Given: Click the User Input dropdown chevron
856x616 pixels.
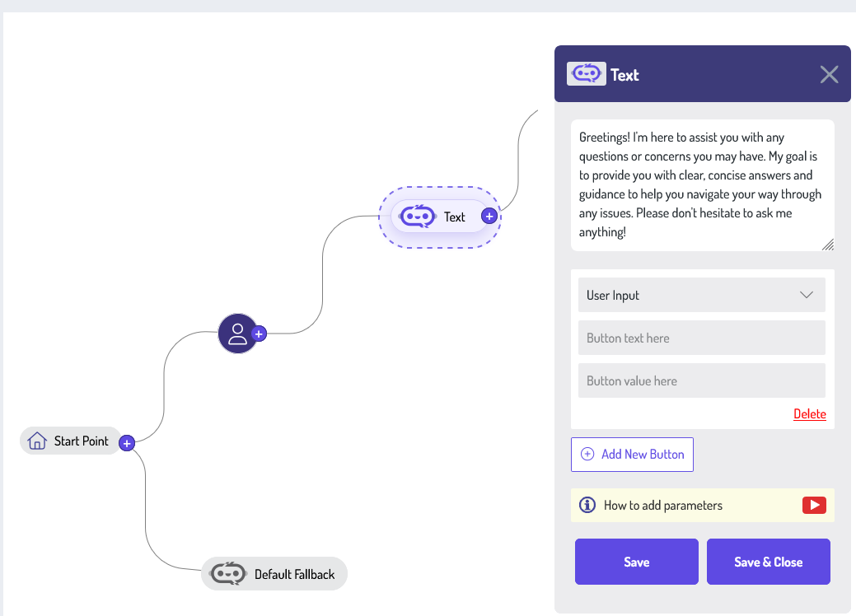Looking at the screenshot, I should (x=807, y=295).
